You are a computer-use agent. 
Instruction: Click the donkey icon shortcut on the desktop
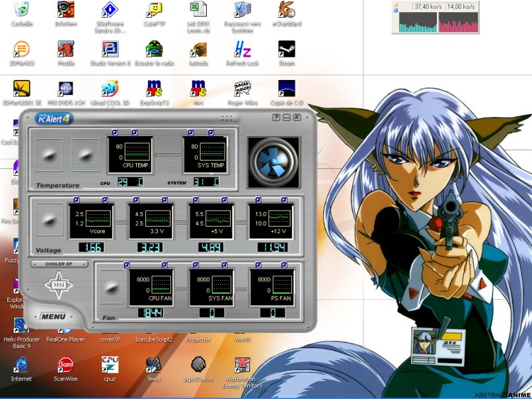pos(287,9)
